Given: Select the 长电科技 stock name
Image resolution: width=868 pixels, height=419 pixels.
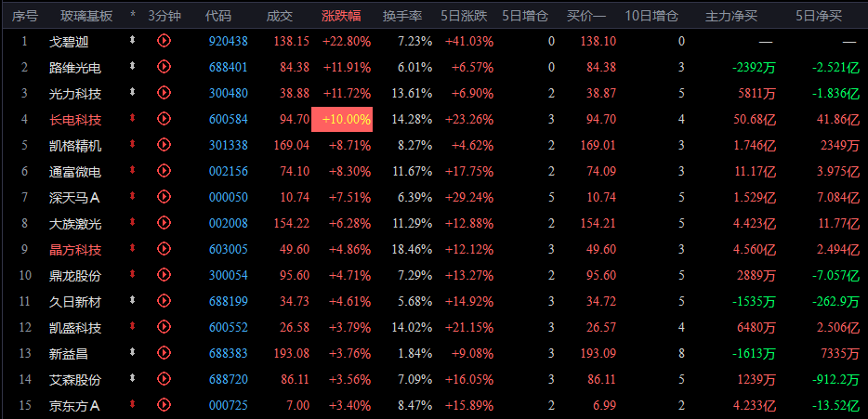Looking at the screenshot, I should pos(75,120).
